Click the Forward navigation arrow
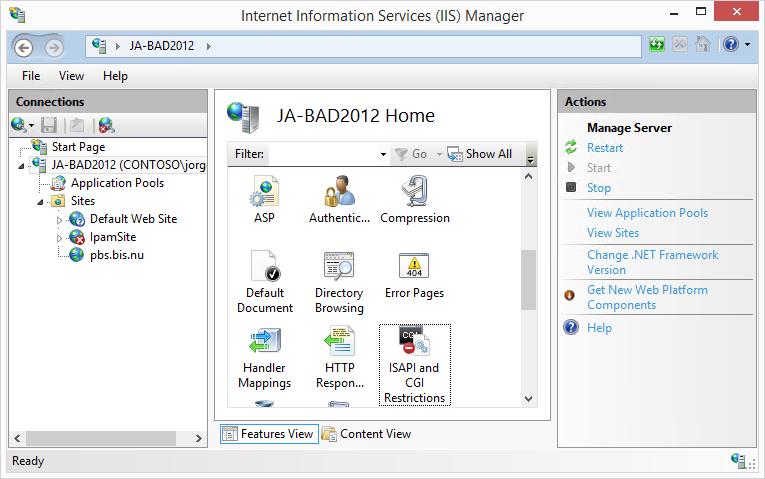Viewport: 765px width, 479px height. click(54, 47)
